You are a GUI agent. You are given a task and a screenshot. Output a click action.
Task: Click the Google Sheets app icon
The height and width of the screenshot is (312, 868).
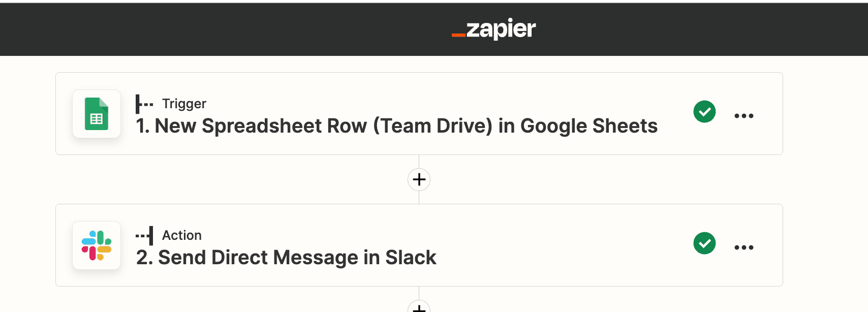[97, 114]
